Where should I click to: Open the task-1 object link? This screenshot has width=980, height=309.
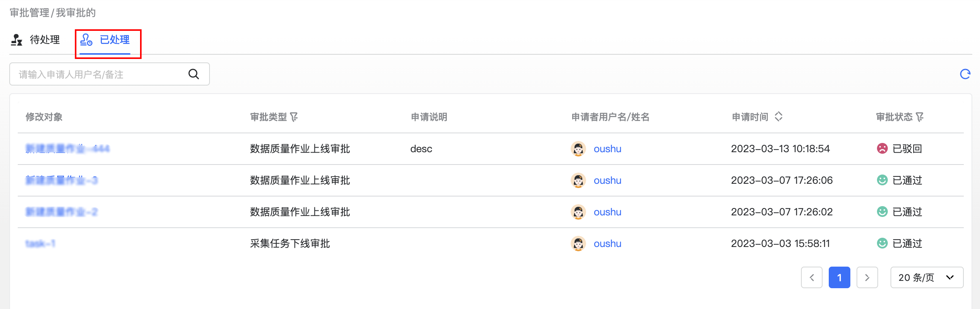pos(40,244)
